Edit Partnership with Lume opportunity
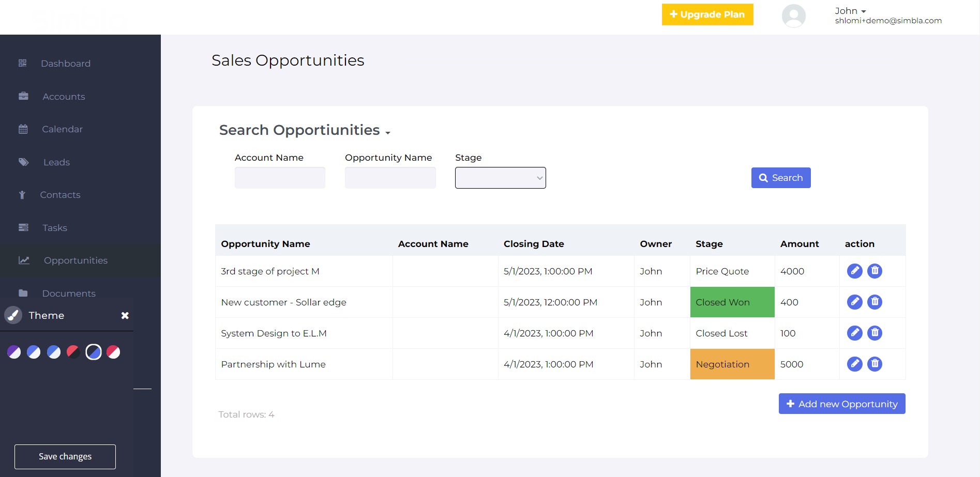The image size is (980, 477). pos(855,364)
